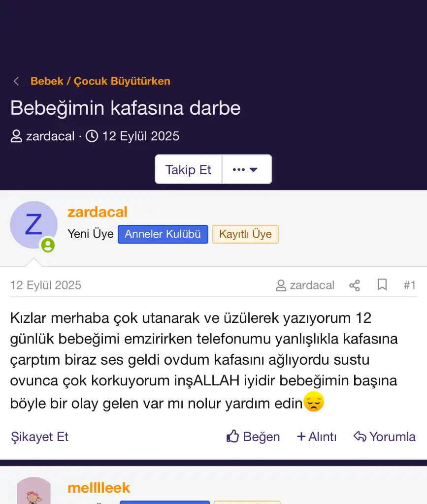Click the back chevron beside the breadcrumb

tap(16, 81)
